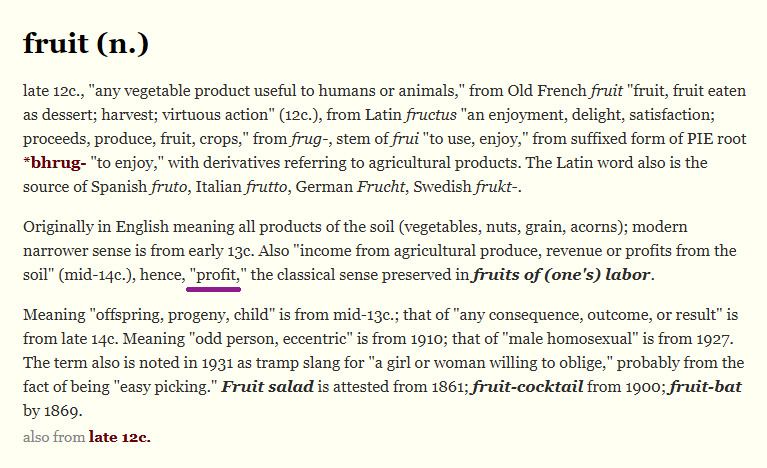
Task: Click the gray "also from" label
Action: point(53,436)
